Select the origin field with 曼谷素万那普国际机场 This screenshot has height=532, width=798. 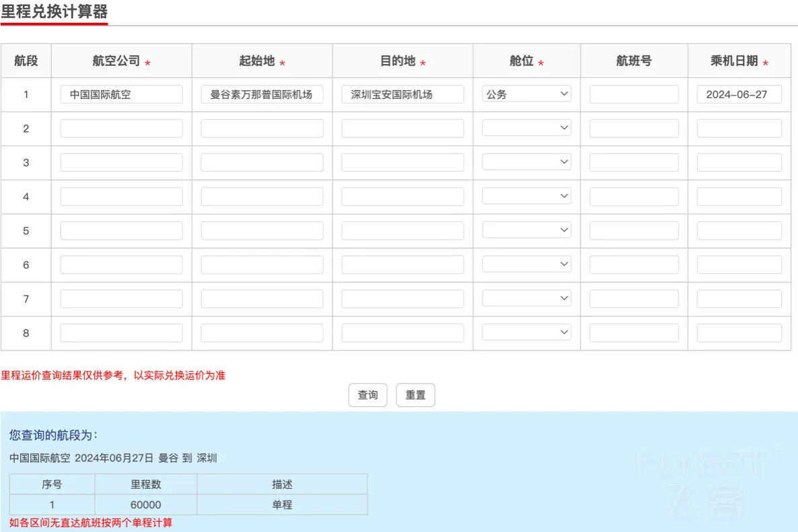[262, 94]
